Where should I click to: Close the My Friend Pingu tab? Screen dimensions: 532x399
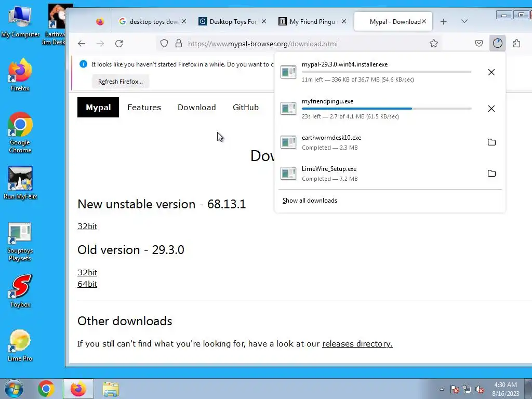[x=344, y=21]
